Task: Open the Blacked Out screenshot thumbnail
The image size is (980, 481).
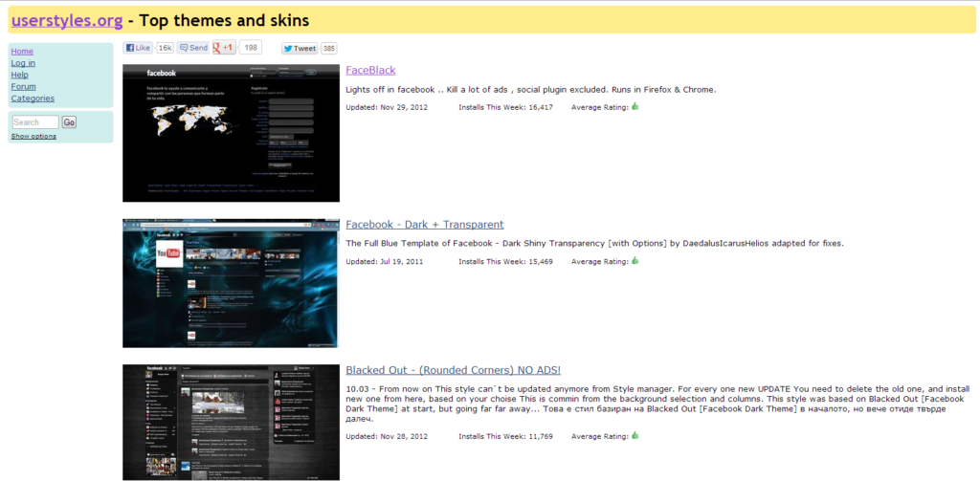Action: pyautogui.click(x=231, y=423)
